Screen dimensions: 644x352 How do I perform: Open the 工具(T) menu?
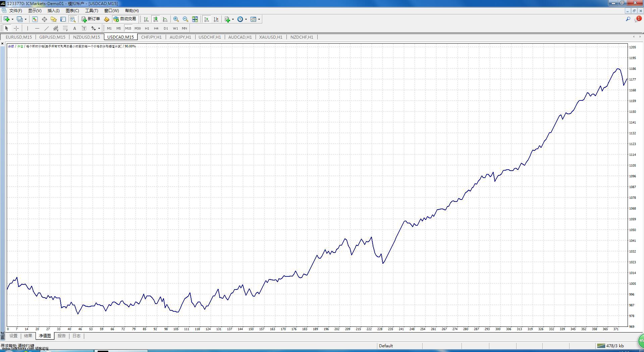[92, 11]
